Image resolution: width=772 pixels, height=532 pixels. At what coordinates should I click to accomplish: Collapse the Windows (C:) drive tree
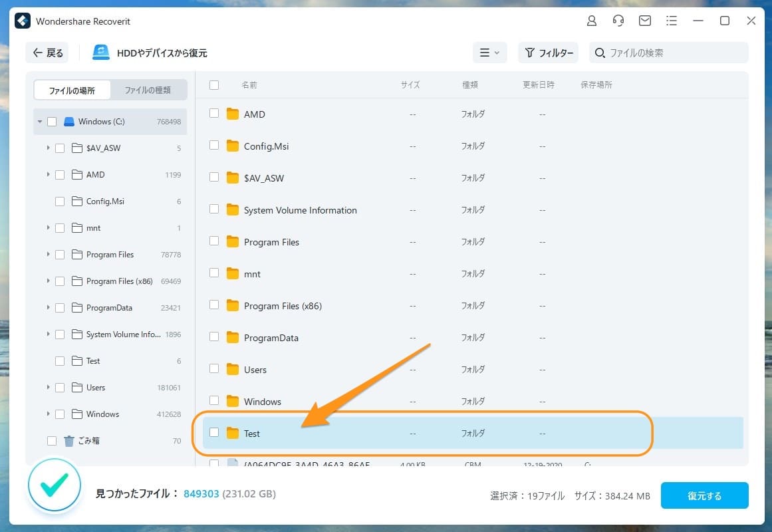pos(40,122)
